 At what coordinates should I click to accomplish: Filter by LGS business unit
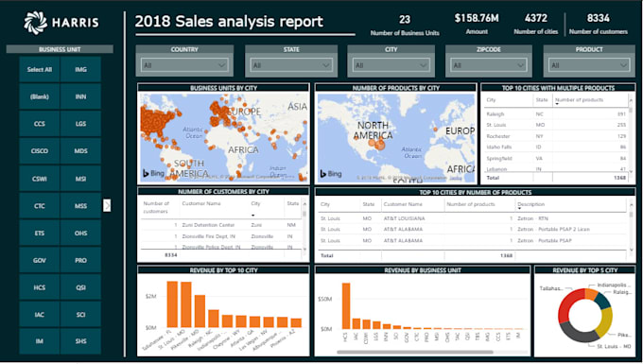coord(80,124)
